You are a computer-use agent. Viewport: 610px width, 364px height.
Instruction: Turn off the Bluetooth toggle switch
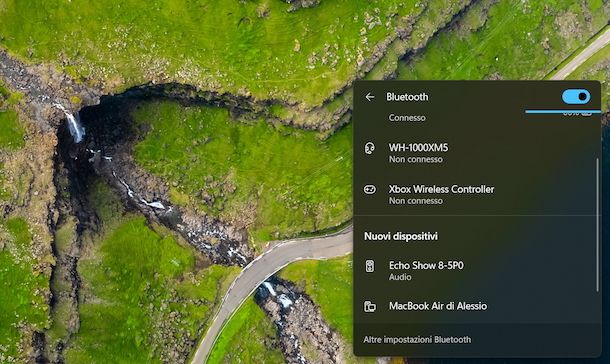pos(576,96)
